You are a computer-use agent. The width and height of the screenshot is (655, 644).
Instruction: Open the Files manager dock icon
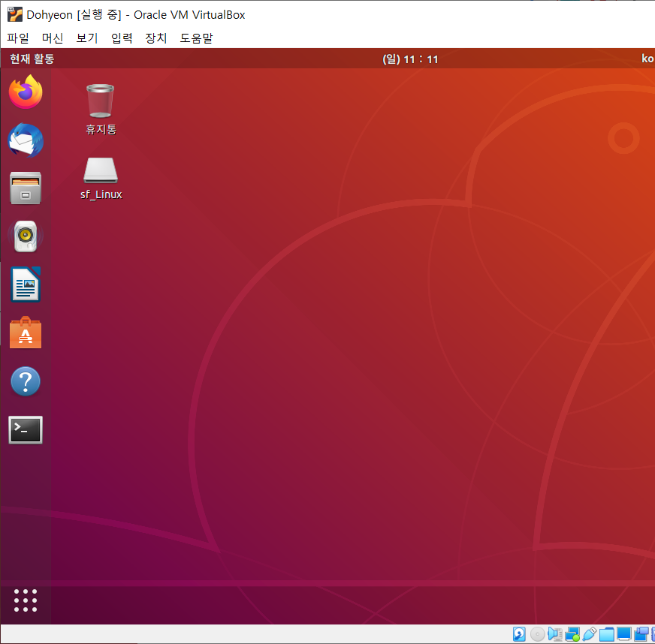[x=26, y=188]
